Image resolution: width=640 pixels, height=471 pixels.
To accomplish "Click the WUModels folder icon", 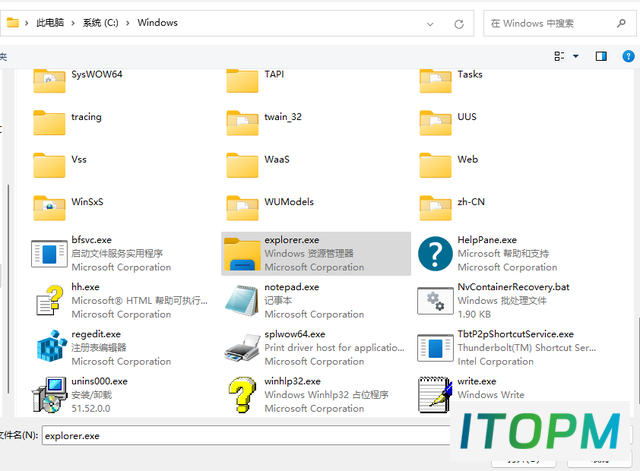I will click(242, 208).
